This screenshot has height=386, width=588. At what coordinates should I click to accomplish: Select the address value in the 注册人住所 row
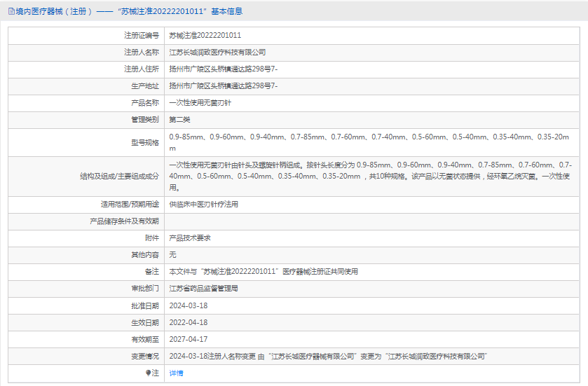pyautogui.click(x=224, y=69)
